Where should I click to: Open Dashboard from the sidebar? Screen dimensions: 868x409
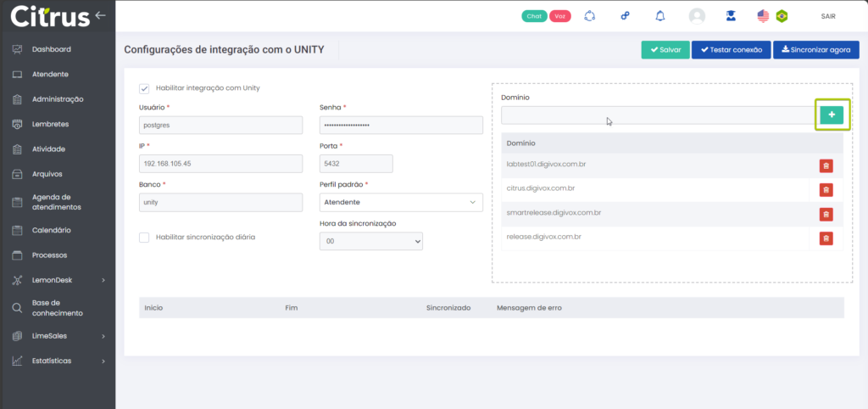pos(51,49)
